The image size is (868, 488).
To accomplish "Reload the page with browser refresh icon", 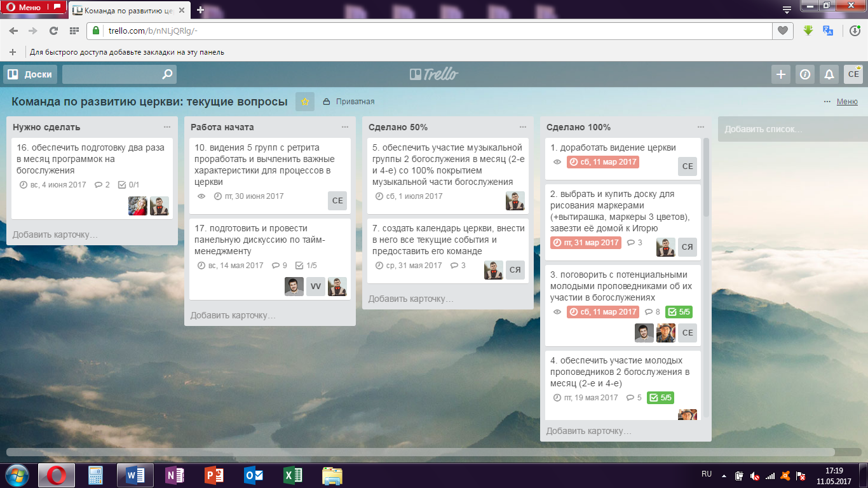I will [x=53, y=30].
